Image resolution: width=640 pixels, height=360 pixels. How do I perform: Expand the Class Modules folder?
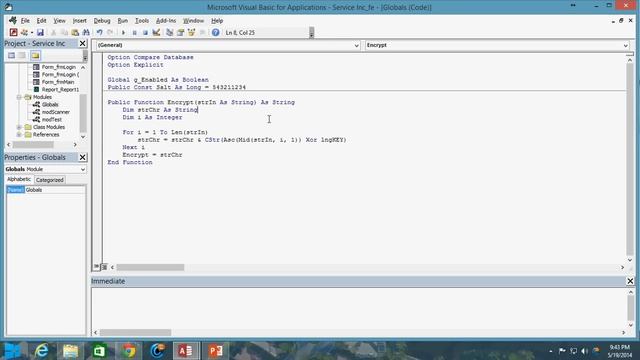click(x=19, y=127)
